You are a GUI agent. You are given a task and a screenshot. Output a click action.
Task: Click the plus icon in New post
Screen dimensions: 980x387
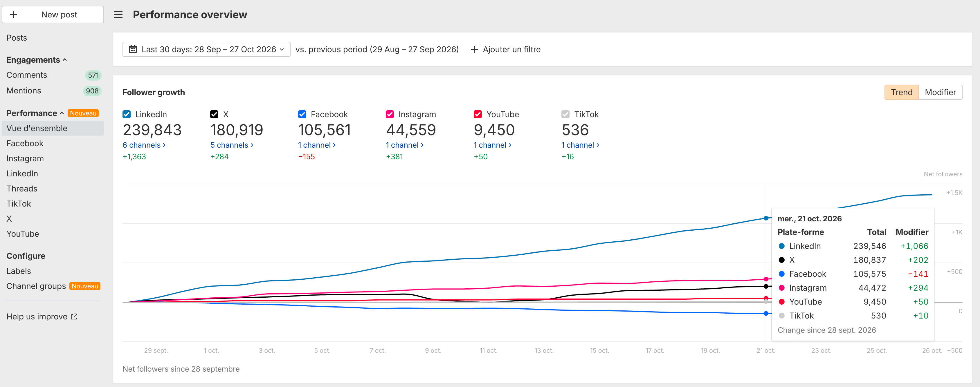tap(13, 15)
